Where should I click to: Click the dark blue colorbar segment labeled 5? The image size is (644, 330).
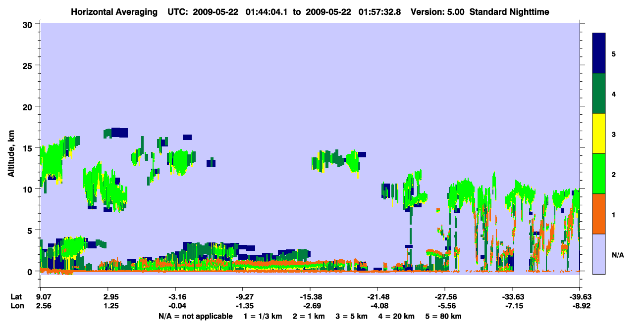click(x=599, y=53)
